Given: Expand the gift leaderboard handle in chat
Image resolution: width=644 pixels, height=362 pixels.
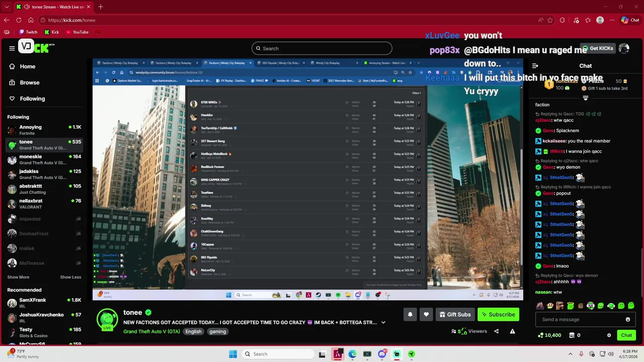Looking at the screenshot, I should [x=586, y=98].
